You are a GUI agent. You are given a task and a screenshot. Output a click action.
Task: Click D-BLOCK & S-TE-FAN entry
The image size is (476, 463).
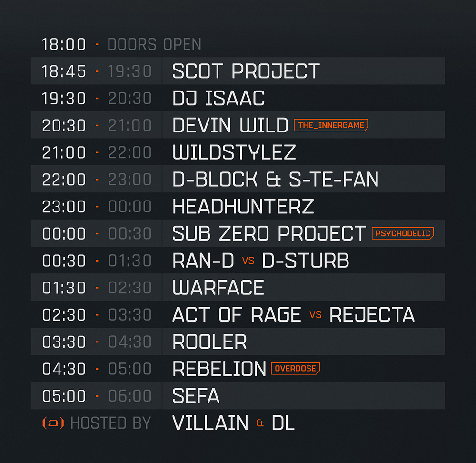275,179
